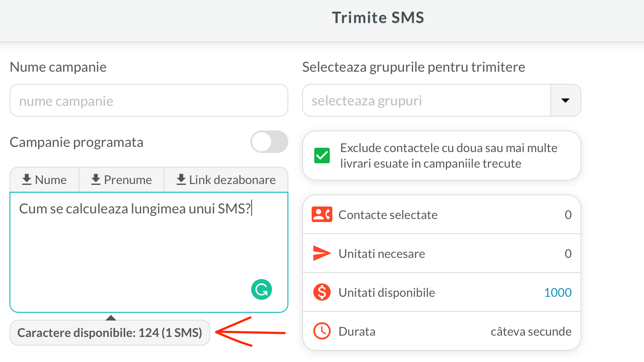Click the download arrow beside Link dezabonare

tap(181, 179)
